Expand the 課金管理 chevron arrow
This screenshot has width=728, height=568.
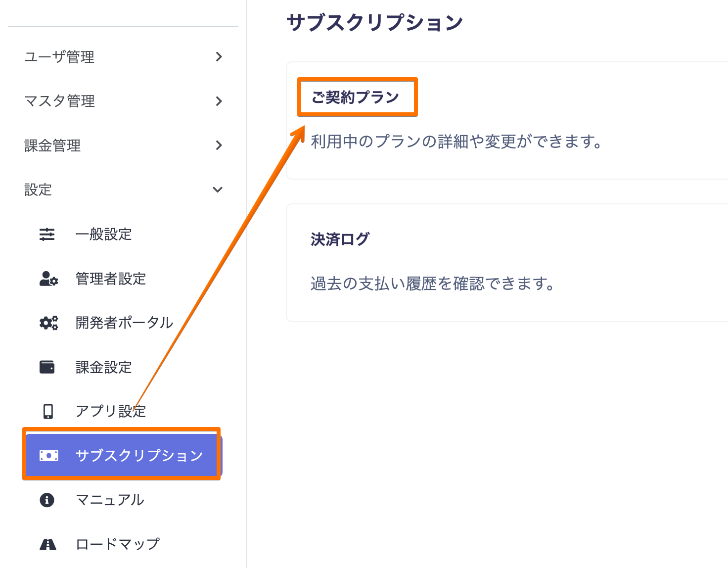[x=219, y=145]
